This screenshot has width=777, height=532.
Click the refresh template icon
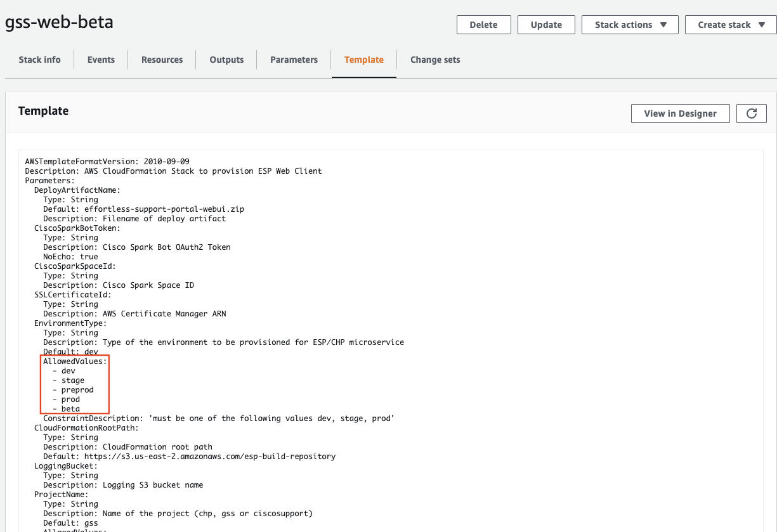752,114
